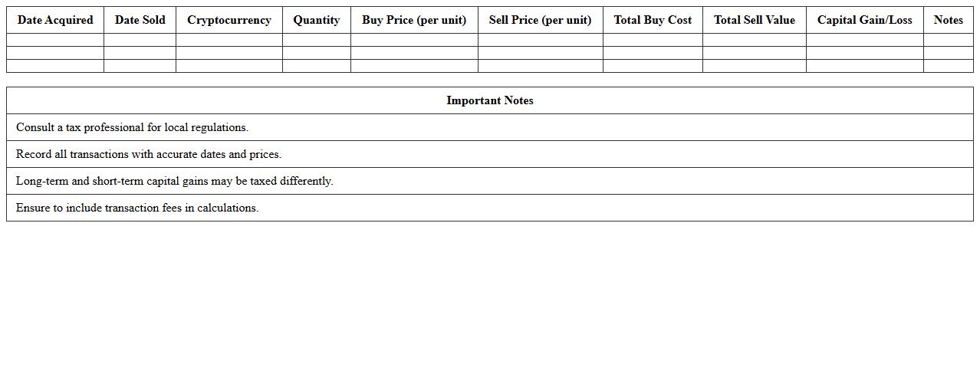Select first empty cell under Cryptocurrency
Screen dimensions: 980x384
coord(229,40)
